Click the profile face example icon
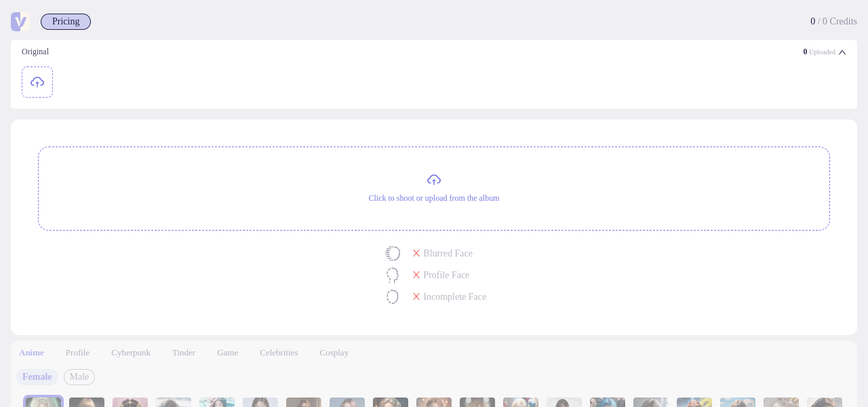The width and height of the screenshot is (868, 407). (393, 275)
